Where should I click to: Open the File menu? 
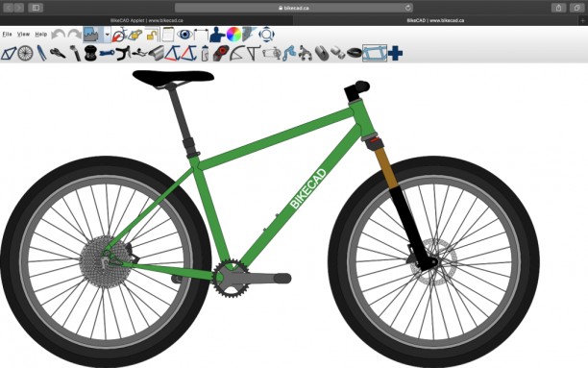pos(7,35)
